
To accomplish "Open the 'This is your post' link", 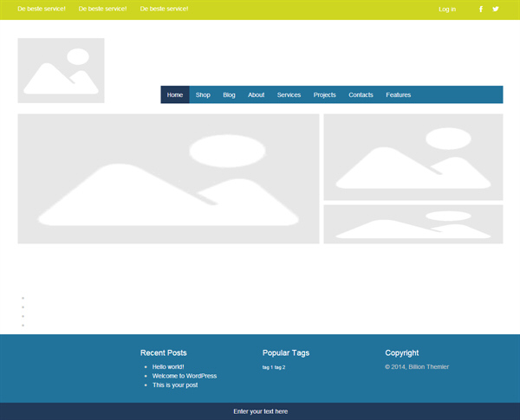I will 175,384.
